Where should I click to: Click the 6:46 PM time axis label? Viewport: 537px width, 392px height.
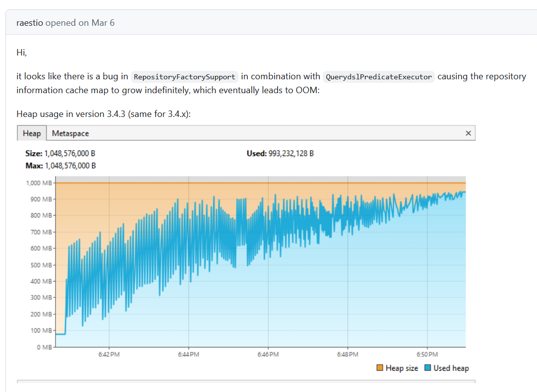pos(268,354)
